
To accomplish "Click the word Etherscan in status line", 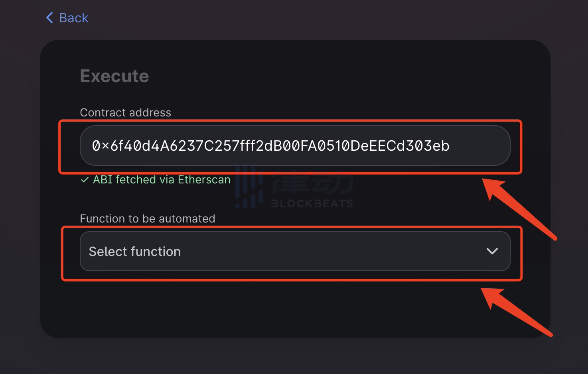I will 204,180.
